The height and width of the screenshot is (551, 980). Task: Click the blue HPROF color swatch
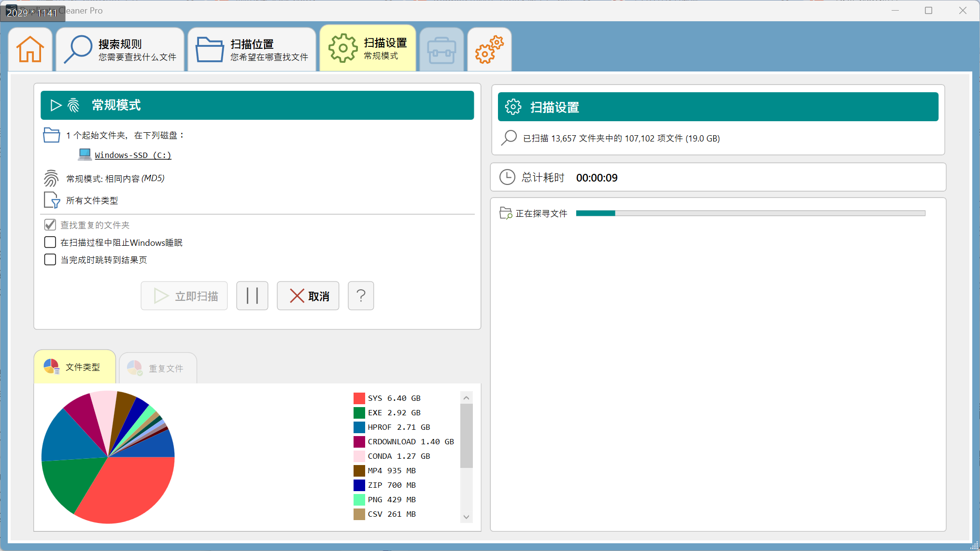359,427
